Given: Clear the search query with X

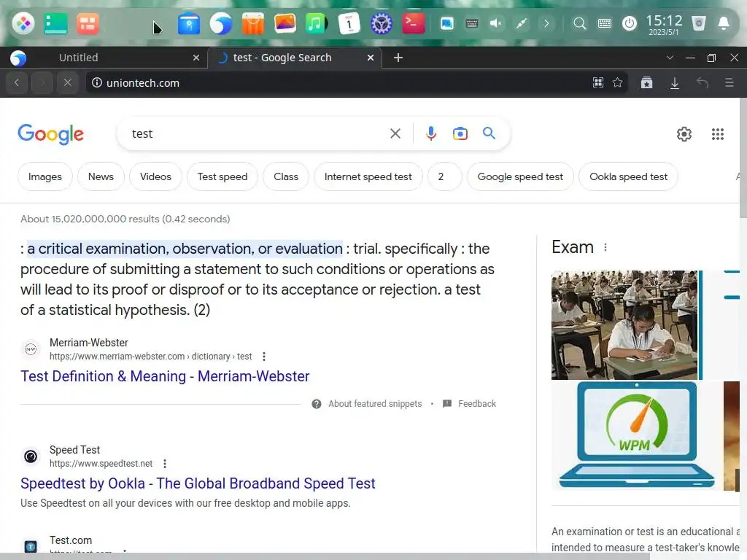Looking at the screenshot, I should [x=395, y=134].
